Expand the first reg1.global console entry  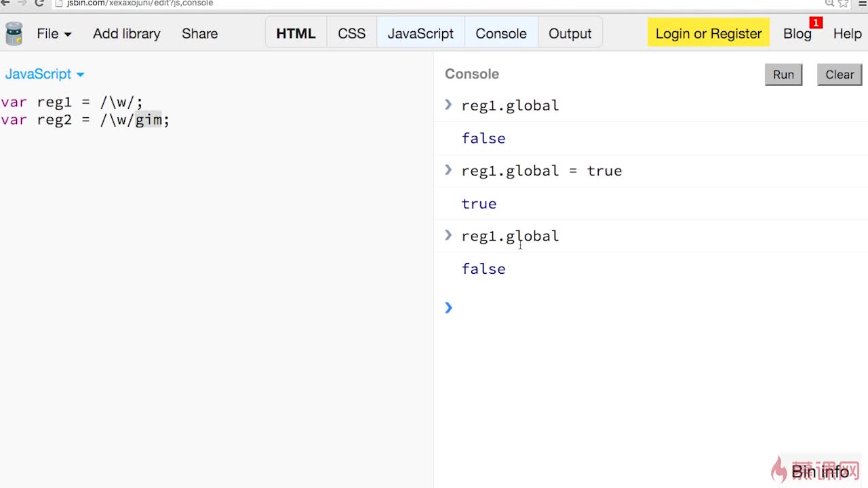(x=448, y=104)
